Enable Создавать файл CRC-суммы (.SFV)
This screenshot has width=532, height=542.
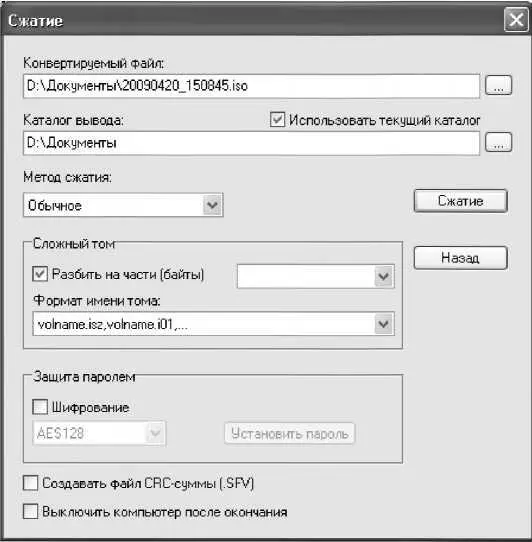[30, 483]
